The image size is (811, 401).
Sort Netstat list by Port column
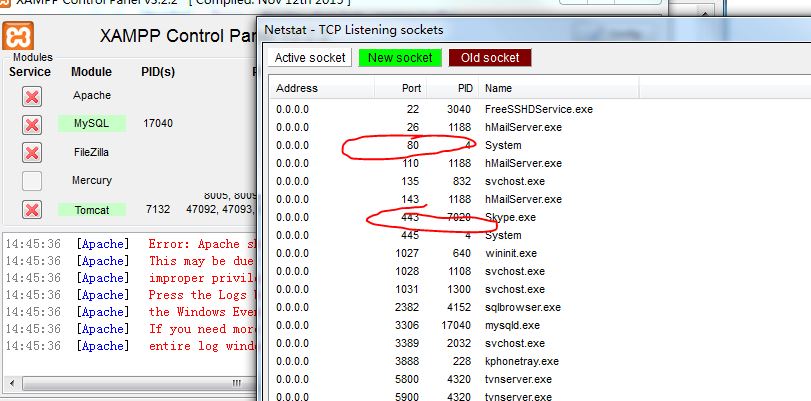pyautogui.click(x=400, y=88)
